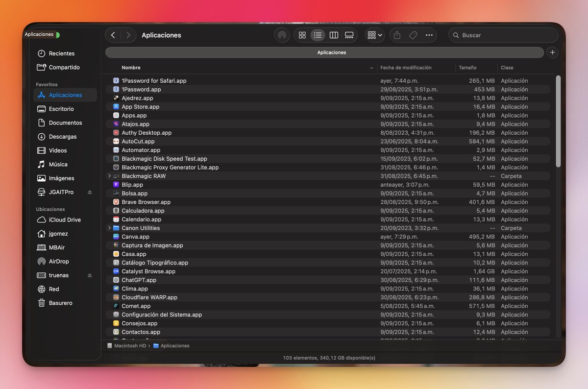The width and height of the screenshot is (588, 389).
Task: Click the ChatGPT.app icon
Action: click(x=116, y=280)
